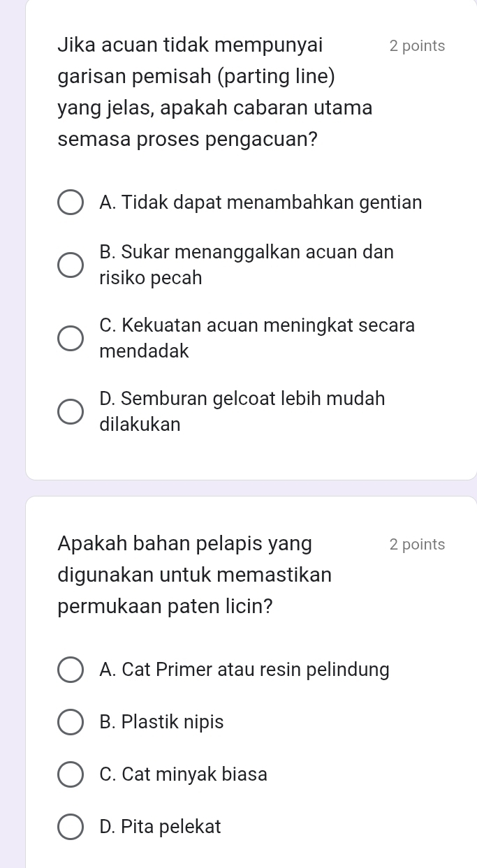Click '2 points' beside the parting line question
This screenshot has height=868, width=477.
pos(417,46)
